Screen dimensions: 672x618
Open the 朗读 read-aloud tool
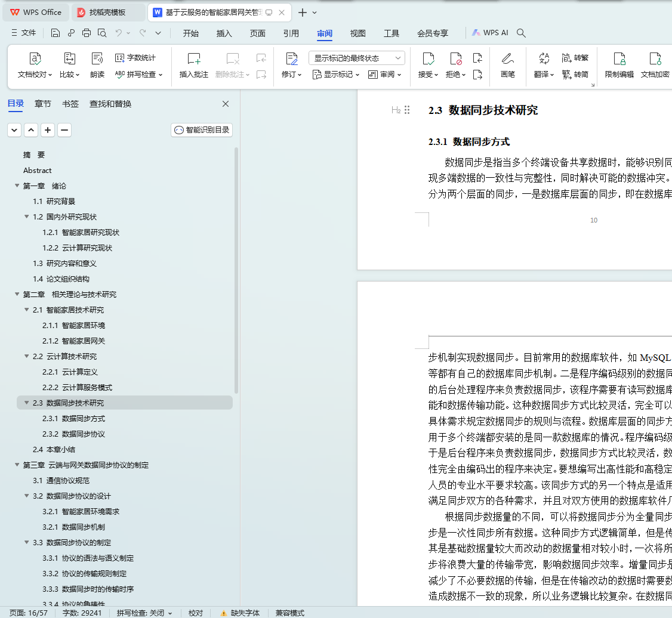(x=97, y=58)
